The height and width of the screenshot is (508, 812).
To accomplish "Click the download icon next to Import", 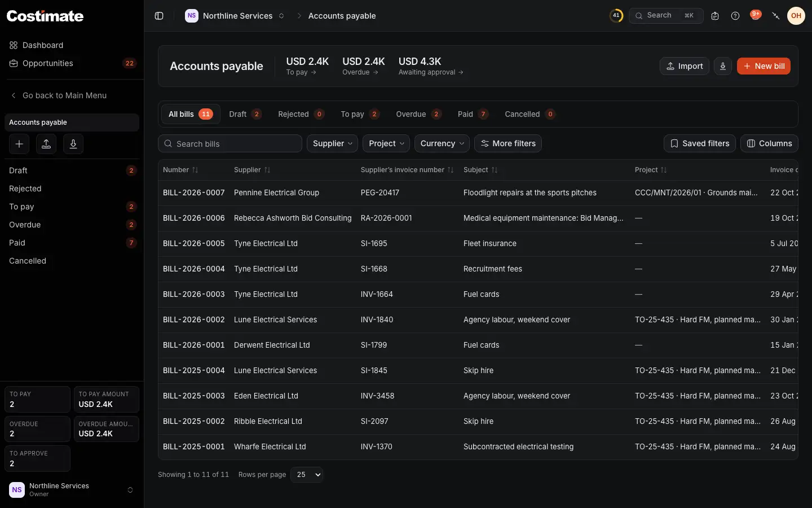I will coord(723,66).
